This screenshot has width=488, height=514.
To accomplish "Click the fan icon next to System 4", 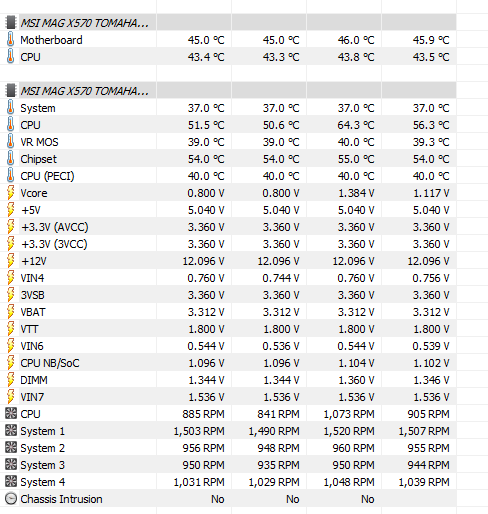I will click(11, 482).
